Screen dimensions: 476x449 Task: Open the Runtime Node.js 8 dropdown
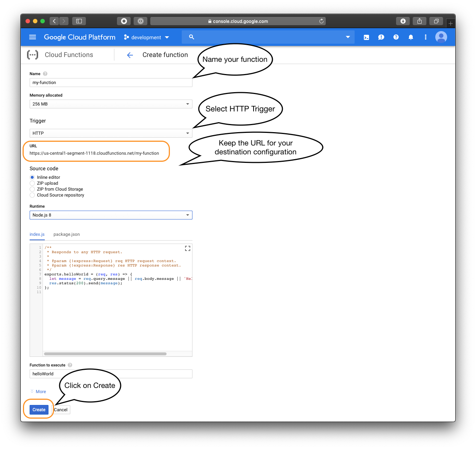coord(111,215)
